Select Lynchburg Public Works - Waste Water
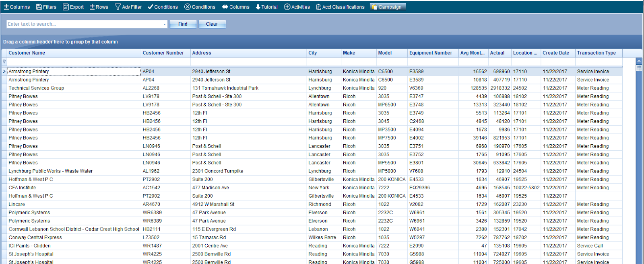 51,171
